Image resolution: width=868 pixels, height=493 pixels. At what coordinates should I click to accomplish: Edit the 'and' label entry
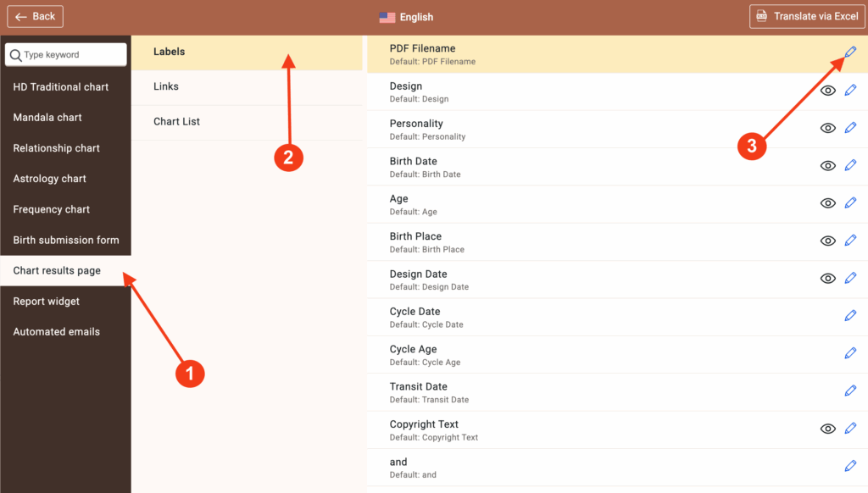click(850, 466)
